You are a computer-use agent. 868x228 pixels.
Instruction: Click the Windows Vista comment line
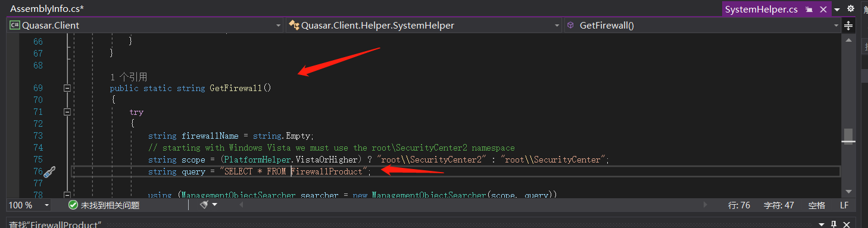pos(331,148)
